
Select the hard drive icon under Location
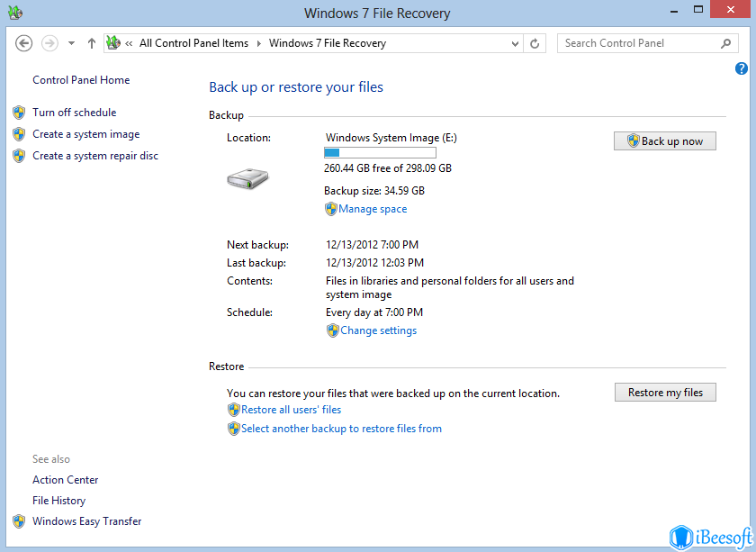247,178
